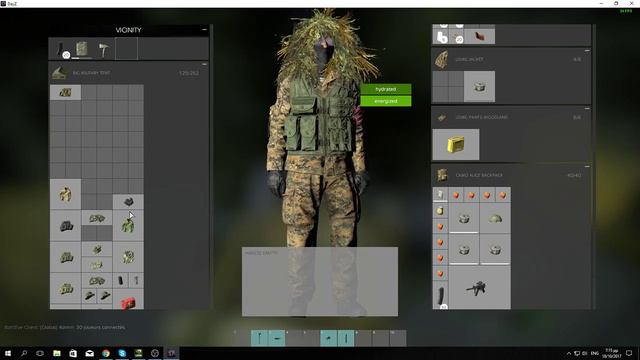The width and height of the screenshot is (640, 360).
Task: Open Skype from taskbar
Action: 122,353
